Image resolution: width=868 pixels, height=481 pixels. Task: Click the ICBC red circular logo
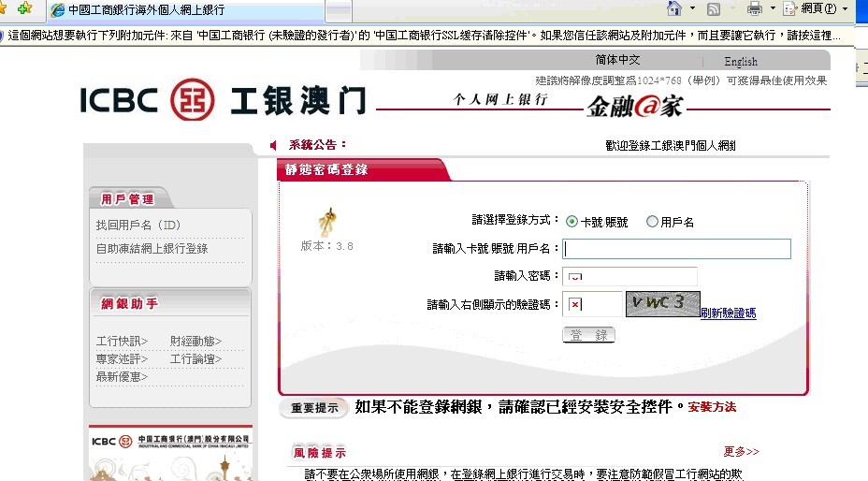click(x=194, y=99)
